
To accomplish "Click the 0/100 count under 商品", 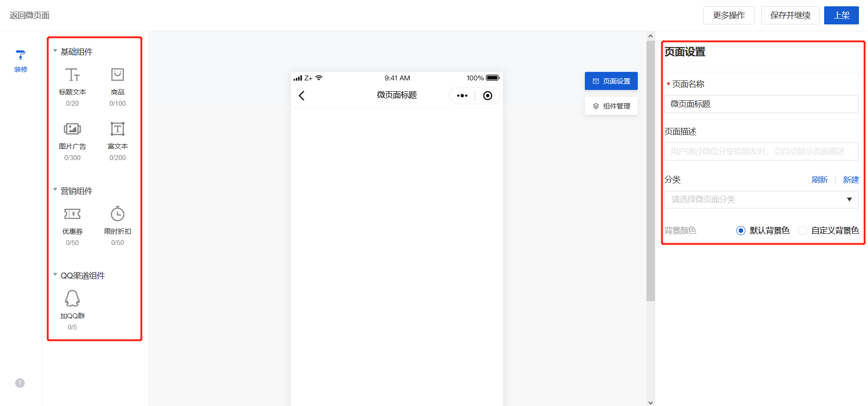I will pos(118,104).
